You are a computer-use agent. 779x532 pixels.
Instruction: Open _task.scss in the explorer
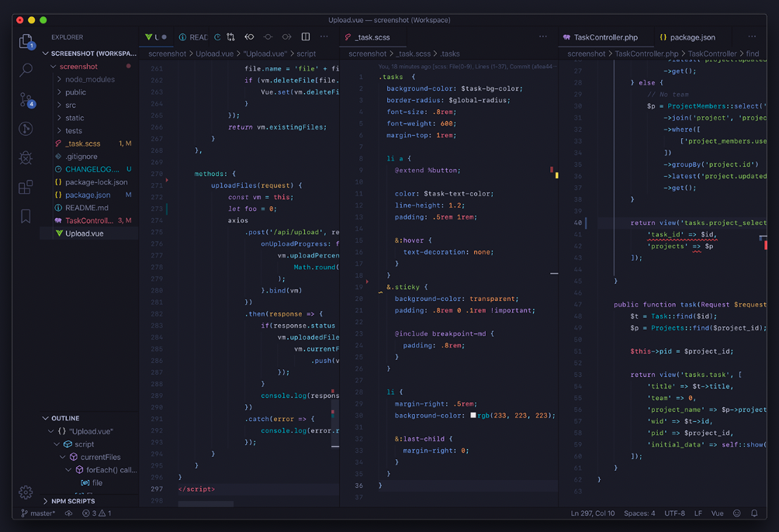(89, 143)
